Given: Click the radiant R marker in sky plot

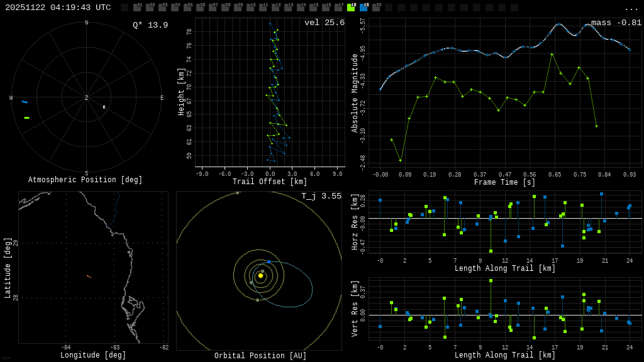Looking at the screenshot, I should [x=104, y=107].
